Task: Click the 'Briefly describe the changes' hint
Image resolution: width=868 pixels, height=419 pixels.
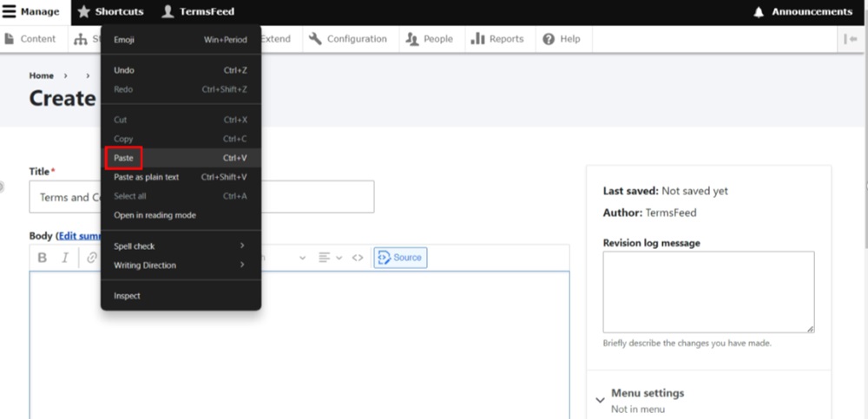Action: point(687,344)
